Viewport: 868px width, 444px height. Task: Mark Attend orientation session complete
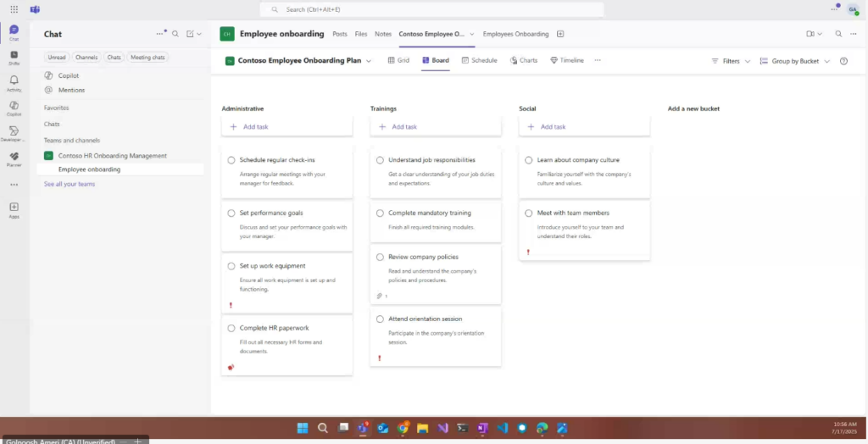click(x=380, y=319)
